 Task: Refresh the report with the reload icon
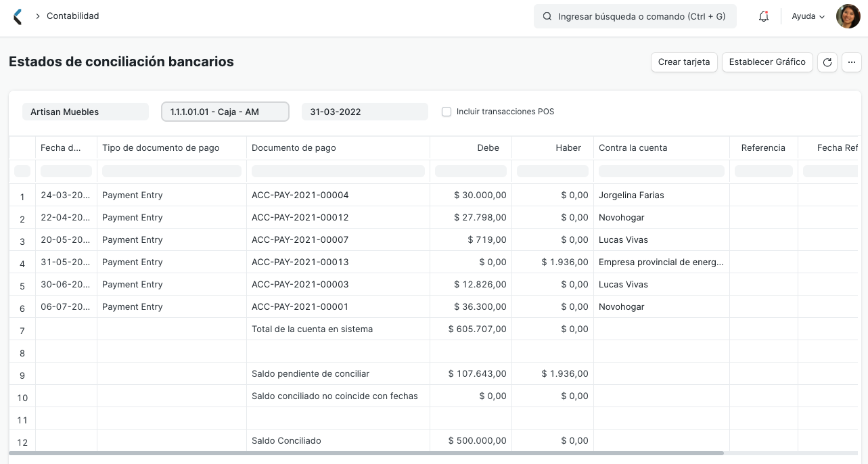[x=827, y=62]
